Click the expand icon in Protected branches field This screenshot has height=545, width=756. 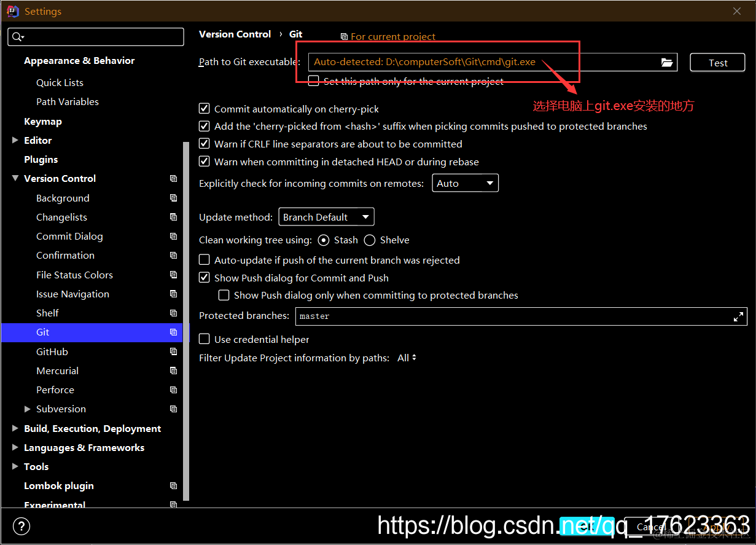click(x=738, y=316)
